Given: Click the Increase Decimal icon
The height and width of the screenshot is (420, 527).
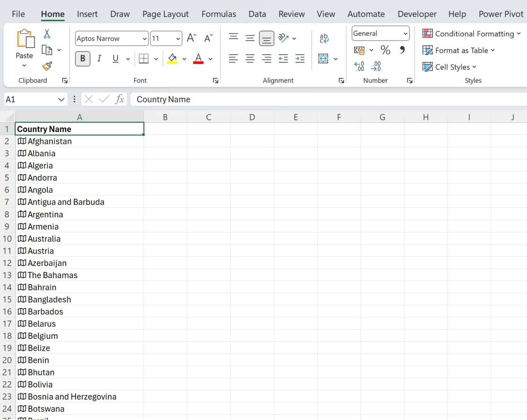Looking at the screenshot, I should coord(359,66).
